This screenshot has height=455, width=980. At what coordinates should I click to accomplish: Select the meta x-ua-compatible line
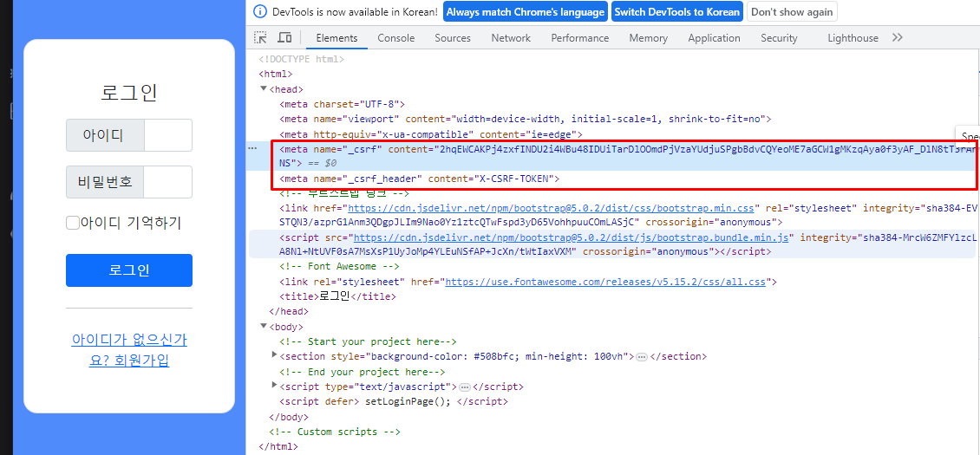point(431,133)
